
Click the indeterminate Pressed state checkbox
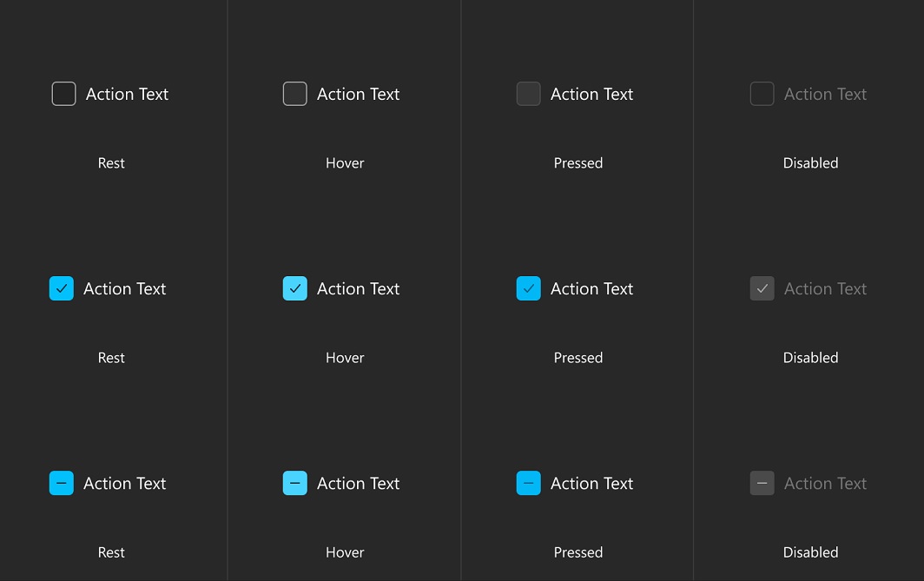529,483
